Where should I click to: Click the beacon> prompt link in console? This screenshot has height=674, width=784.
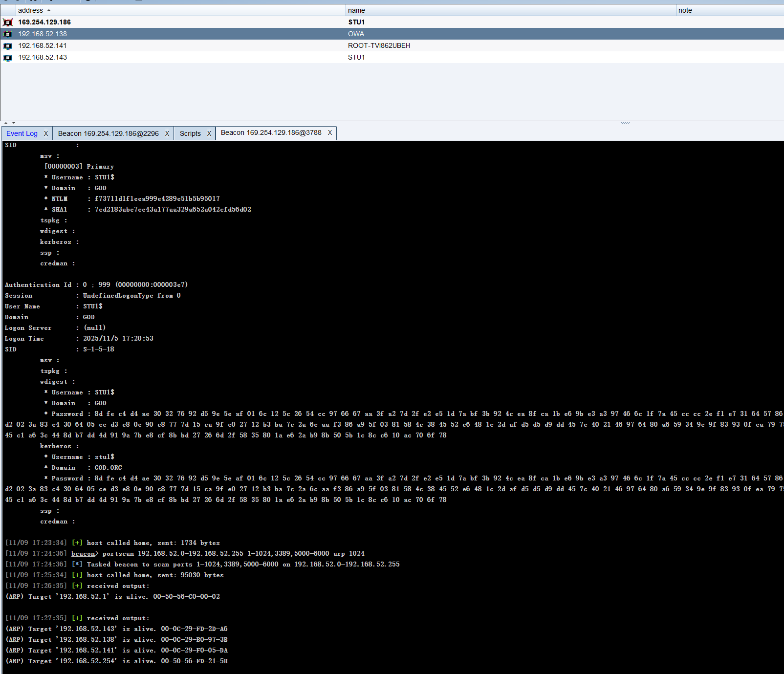click(x=85, y=553)
